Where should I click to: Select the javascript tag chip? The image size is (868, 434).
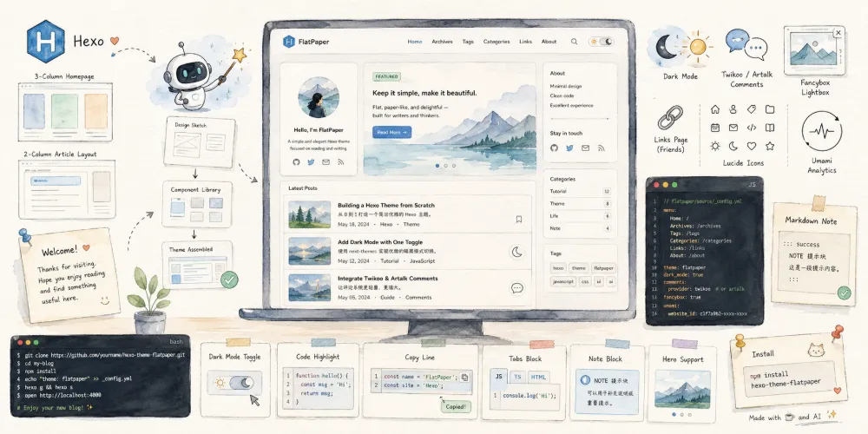563,282
